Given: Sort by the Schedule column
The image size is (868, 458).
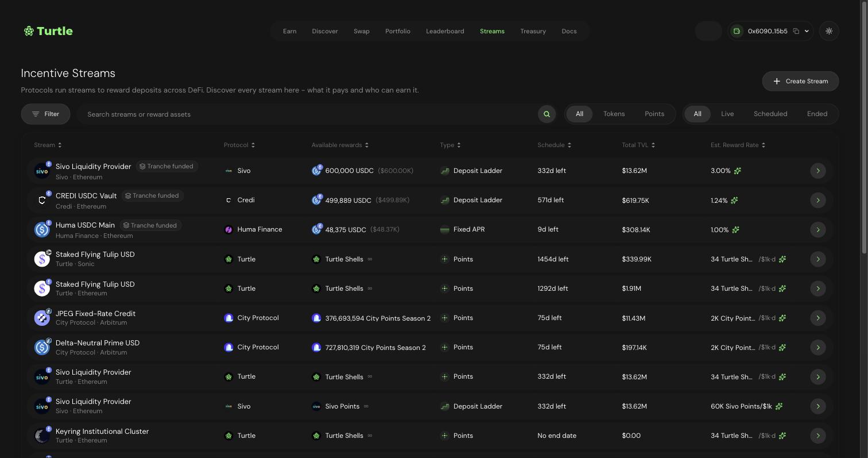Looking at the screenshot, I should point(555,145).
